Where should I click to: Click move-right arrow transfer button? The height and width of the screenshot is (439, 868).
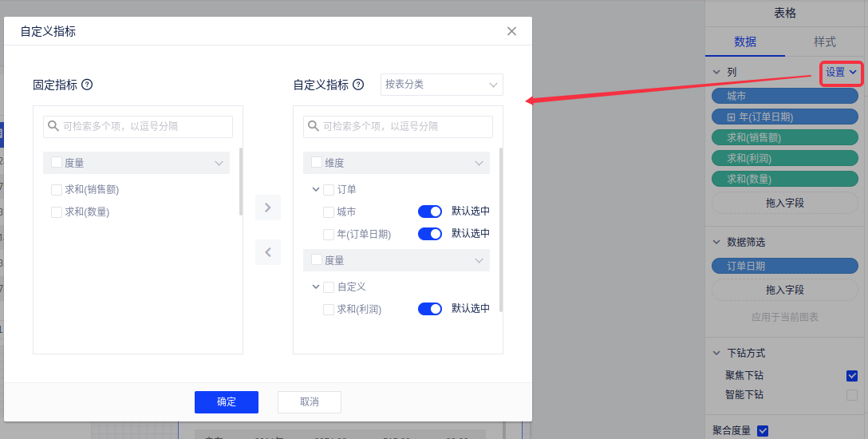pos(268,208)
